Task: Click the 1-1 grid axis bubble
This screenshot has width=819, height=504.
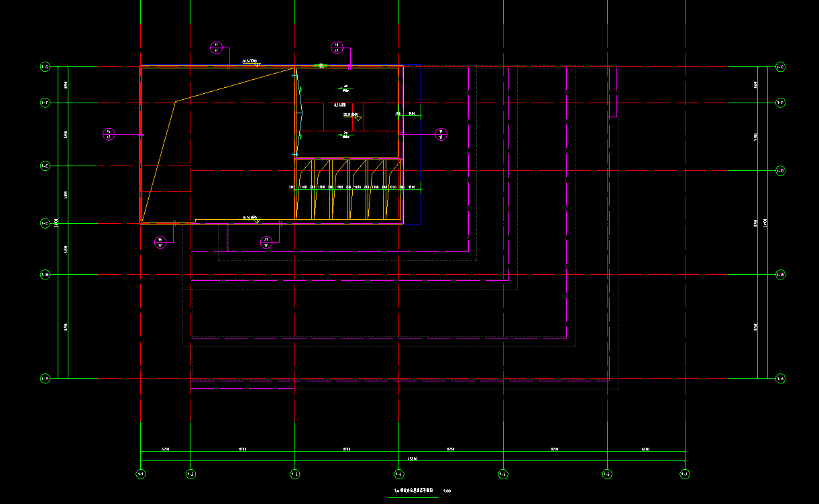Action: click(141, 474)
